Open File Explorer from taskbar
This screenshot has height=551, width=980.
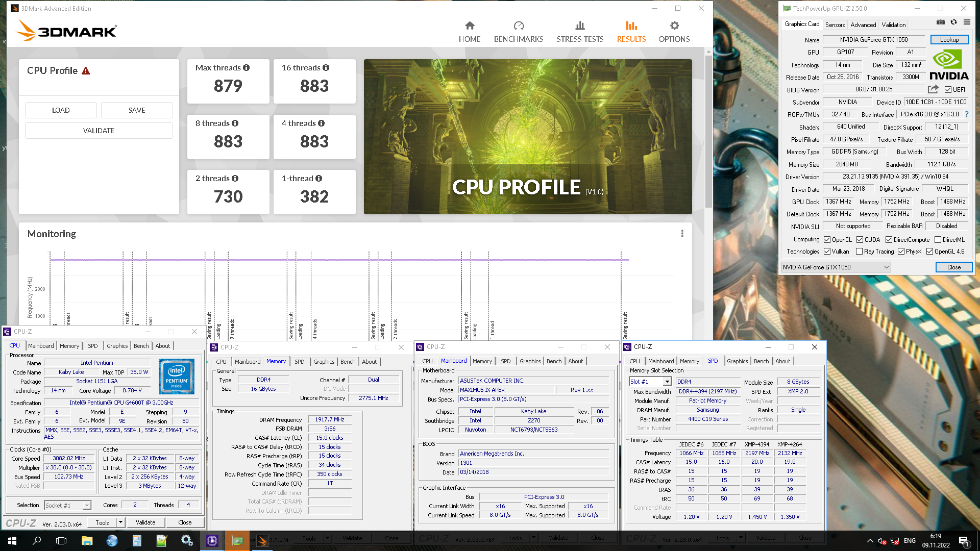(87, 540)
